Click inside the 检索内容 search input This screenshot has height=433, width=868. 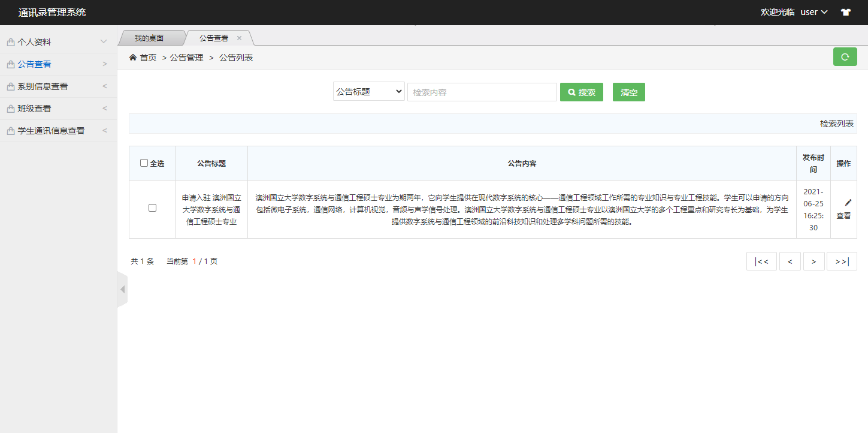coord(482,91)
